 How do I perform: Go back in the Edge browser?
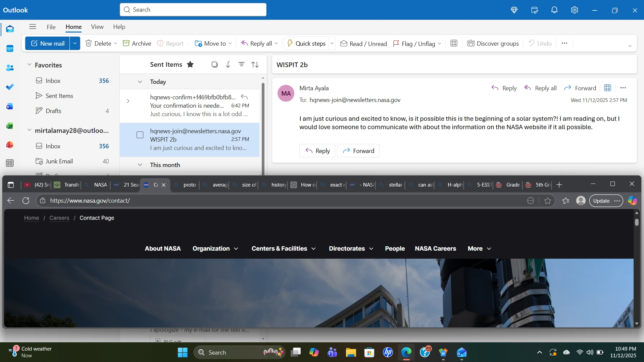pos(11,201)
